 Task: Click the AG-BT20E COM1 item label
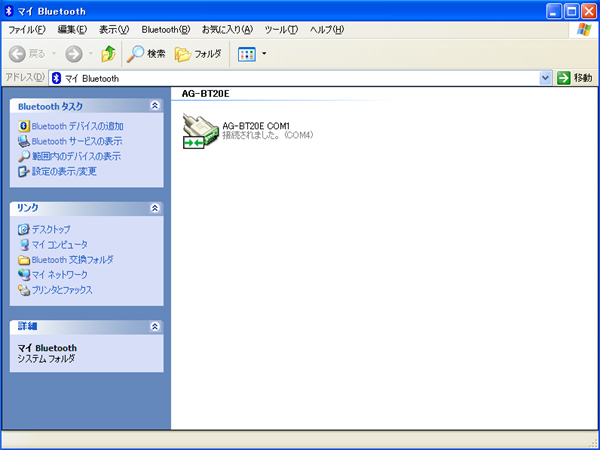click(x=256, y=126)
